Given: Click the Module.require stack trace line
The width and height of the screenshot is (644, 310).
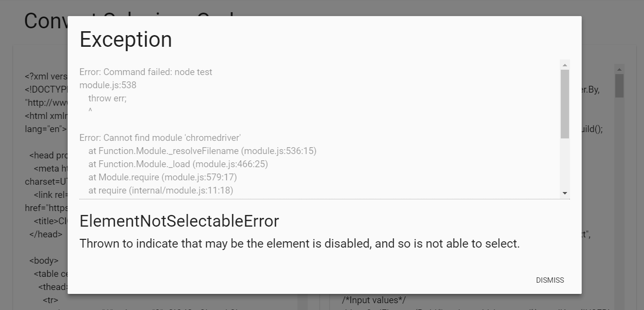Looking at the screenshot, I should [163, 177].
